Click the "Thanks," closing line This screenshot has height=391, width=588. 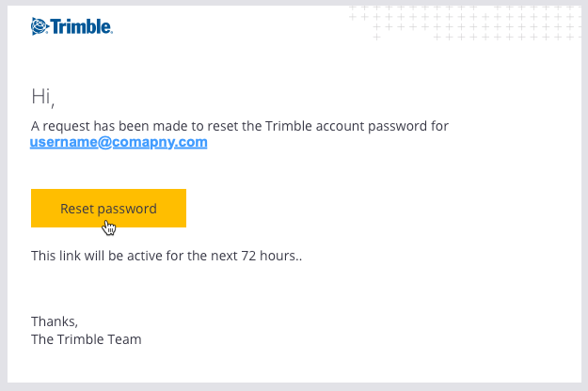tap(55, 321)
